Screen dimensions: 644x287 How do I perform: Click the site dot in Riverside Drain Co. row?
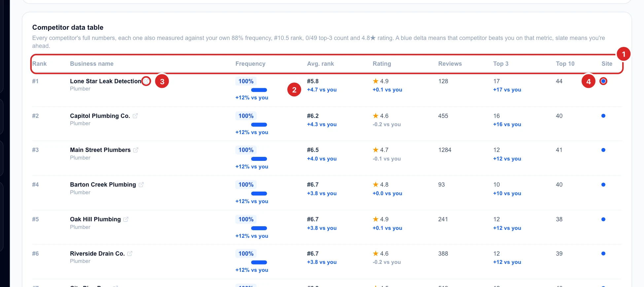coord(603,253)
